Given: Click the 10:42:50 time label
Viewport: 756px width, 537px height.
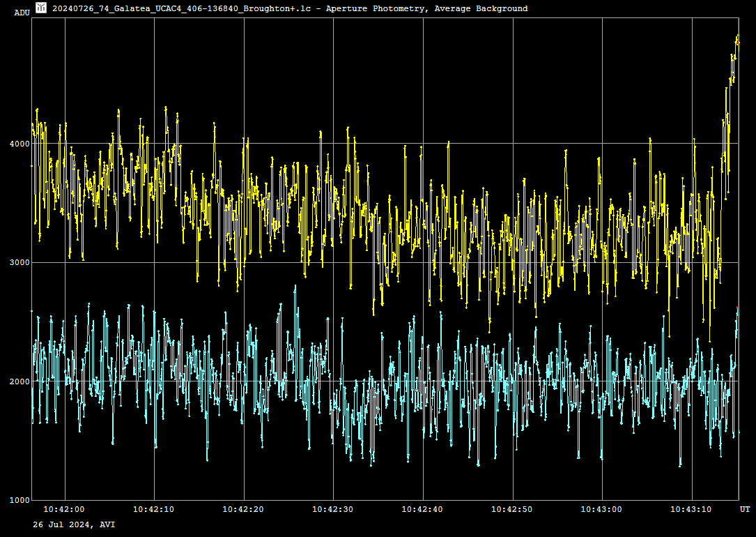Looking at the screenshot, I should tap(512, 509).
